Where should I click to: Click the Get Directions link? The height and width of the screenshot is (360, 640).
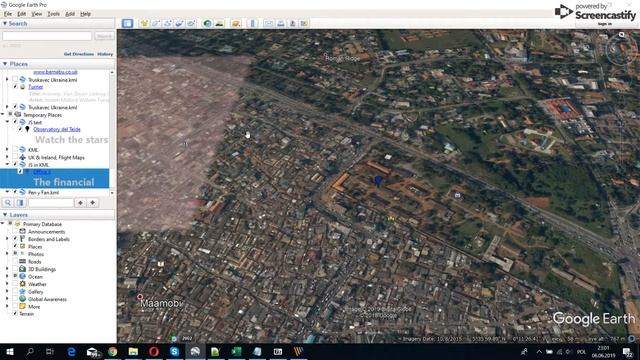(79, 54)
